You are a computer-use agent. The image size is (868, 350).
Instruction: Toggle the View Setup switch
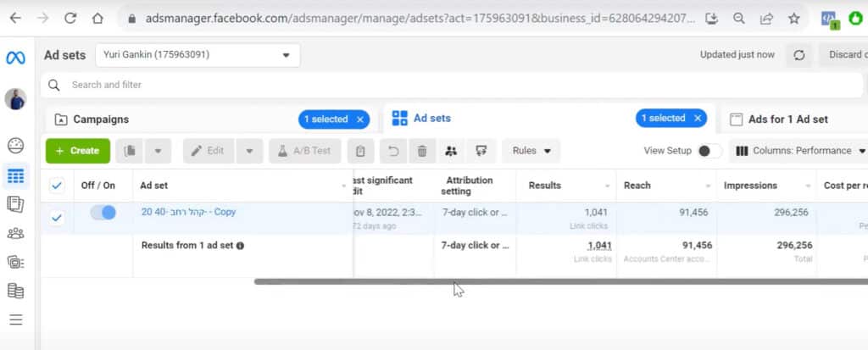(x=709, y=151)
